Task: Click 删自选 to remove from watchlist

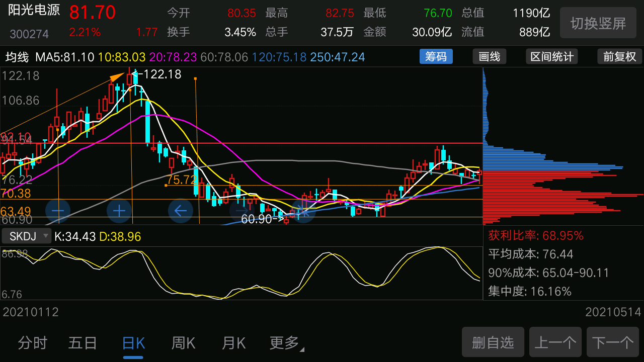Action: (493, 342)
